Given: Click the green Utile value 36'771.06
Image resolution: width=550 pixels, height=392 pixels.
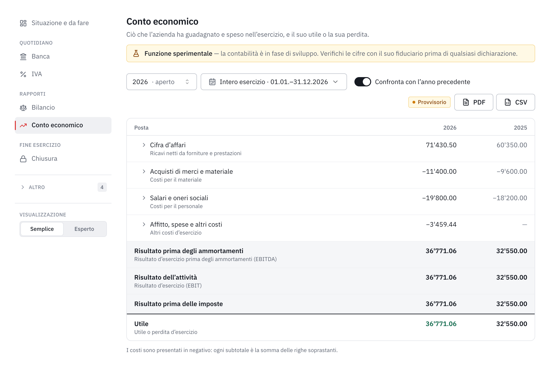Looking at the screenshot, I should (x=441, y=324).
